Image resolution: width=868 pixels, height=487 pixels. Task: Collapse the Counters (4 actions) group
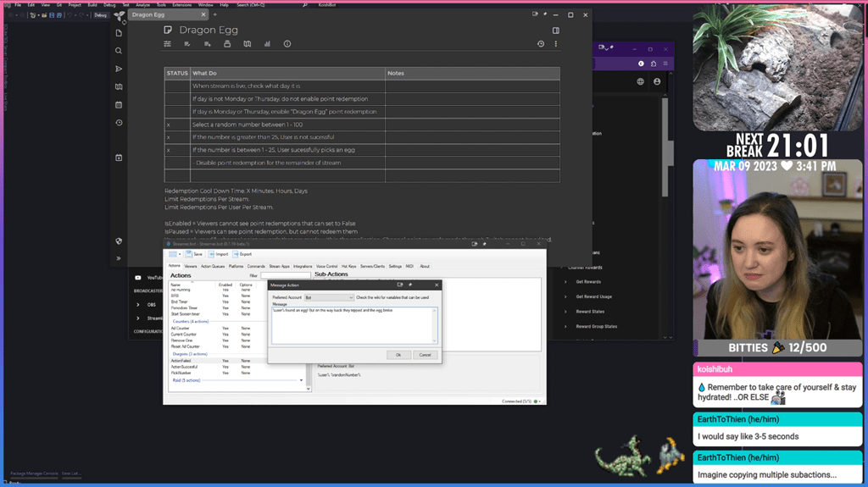[x=191, y=322]
